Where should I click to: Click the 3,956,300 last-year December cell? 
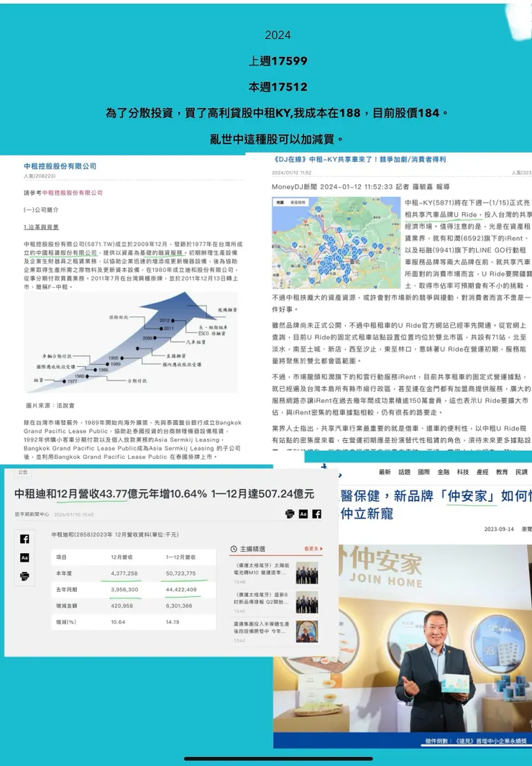pos(124,590)
